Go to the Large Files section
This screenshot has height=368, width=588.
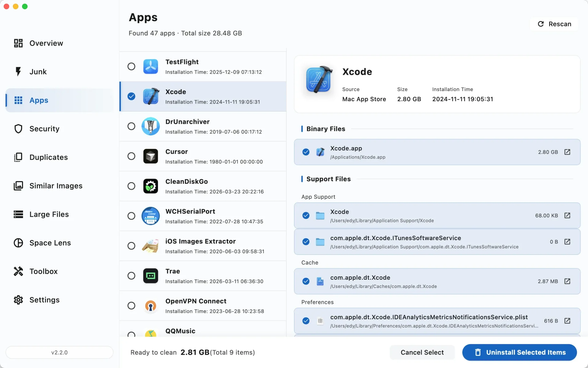click(x=49, y=214)
